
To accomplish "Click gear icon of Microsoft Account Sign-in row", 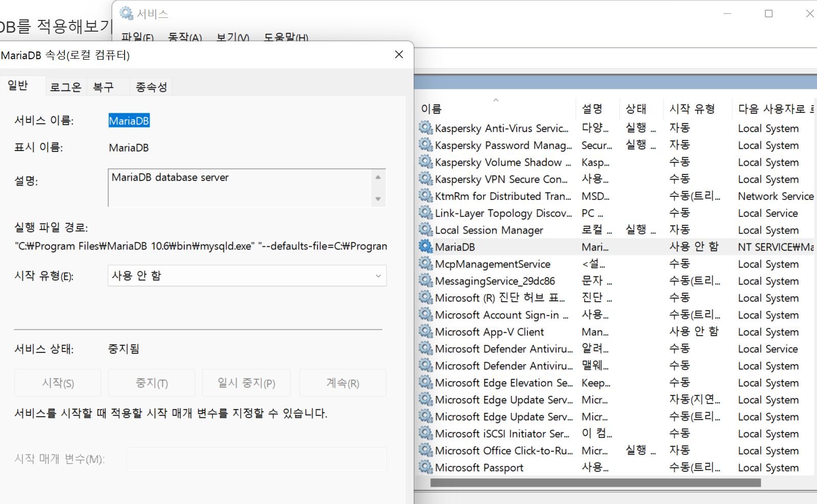I will coord(426,314).
